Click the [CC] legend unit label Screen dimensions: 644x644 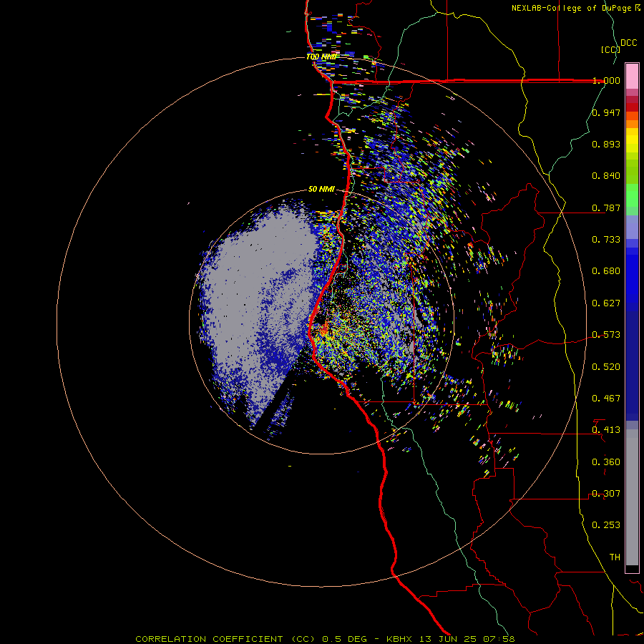click(x=610, y=49)
